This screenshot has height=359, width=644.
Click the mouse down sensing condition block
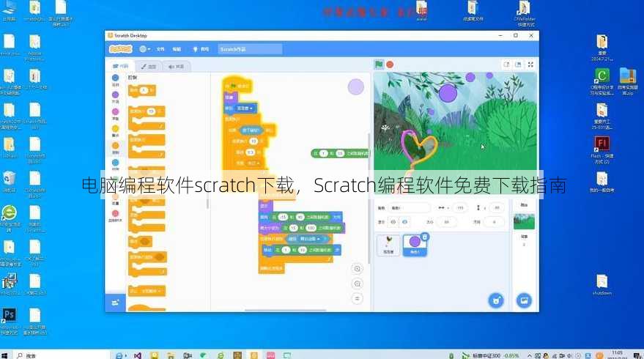251,130
